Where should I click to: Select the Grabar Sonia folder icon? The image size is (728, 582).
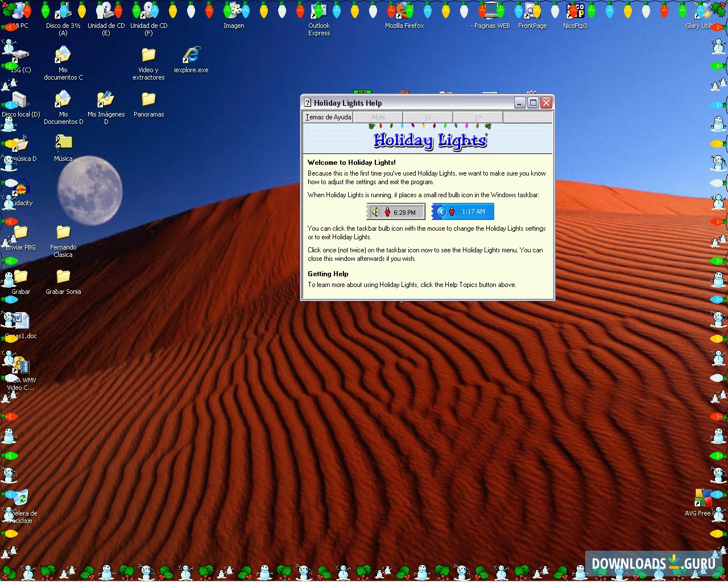tap(63, 277)
